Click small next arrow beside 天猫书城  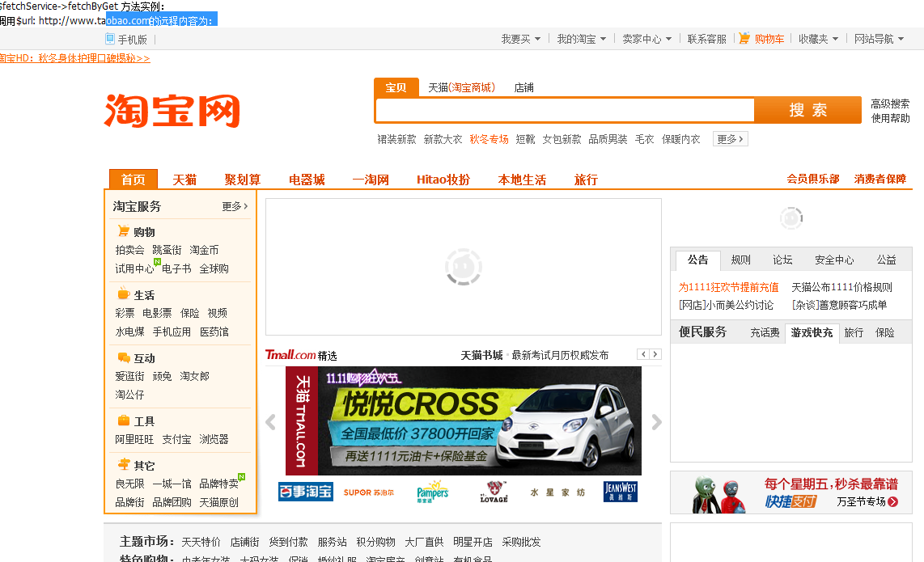(655, 354)
